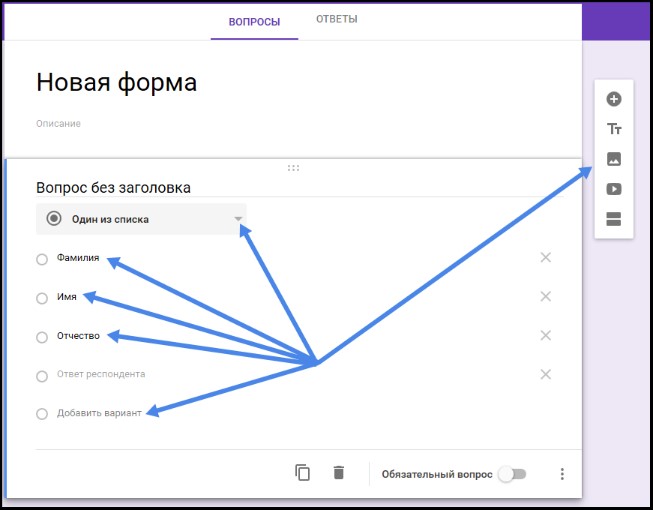The height and width of the screenshot is (510, 653).
Task: Click Добавить вариант to add an option
Action: pyautogui.click(x=99, y=413)
